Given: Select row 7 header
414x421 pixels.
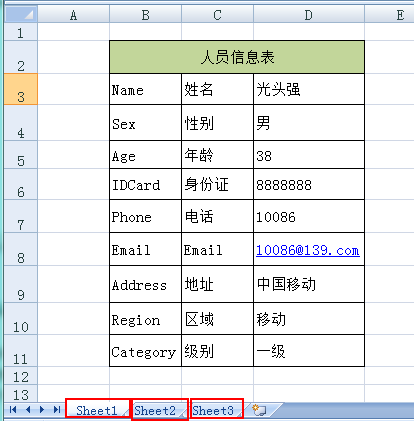Looking at the screenshot, I should (21, 216).
